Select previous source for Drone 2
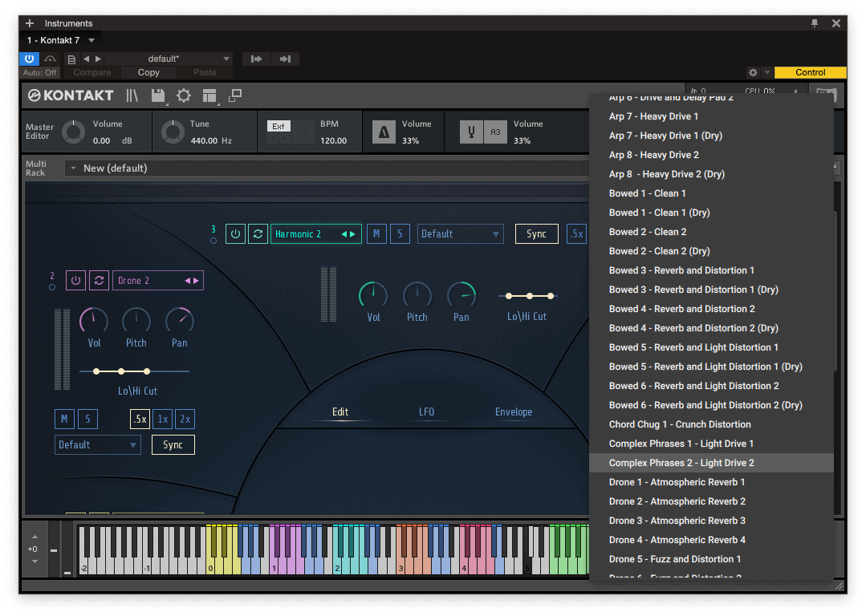This screenshot has width=866, height=616. click(x=187, y=281)
